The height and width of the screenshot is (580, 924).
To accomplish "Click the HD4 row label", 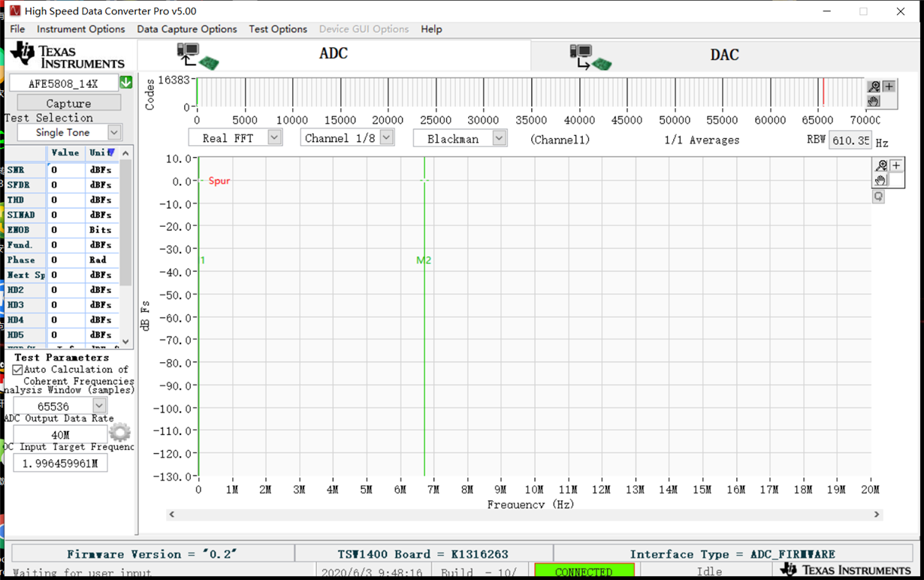I will tap(16, 321).
